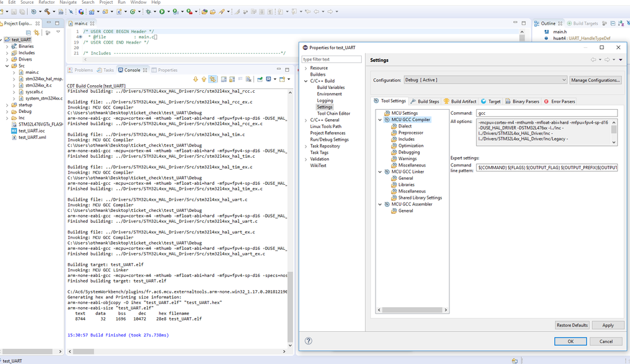Collapse the MCU GCC Linker node
This screenshot has width=630, height=364.
(380, 172)
